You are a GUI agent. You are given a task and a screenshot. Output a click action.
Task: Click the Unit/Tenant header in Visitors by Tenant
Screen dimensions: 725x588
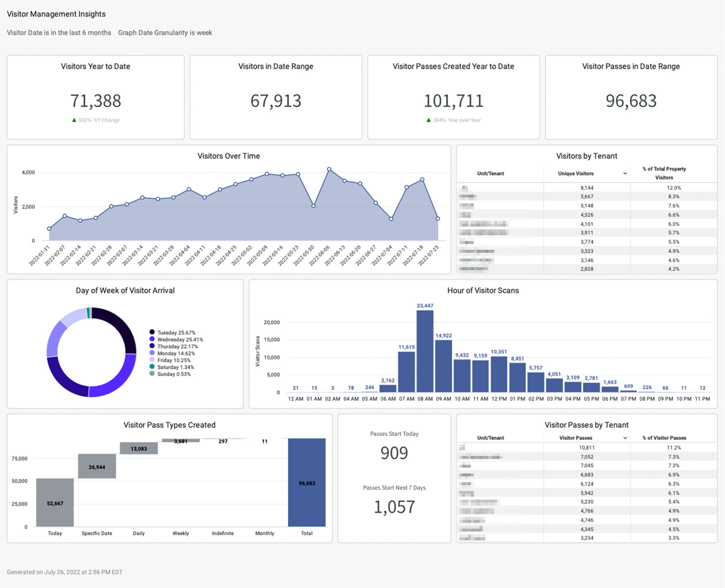click(x=490, y=173)
